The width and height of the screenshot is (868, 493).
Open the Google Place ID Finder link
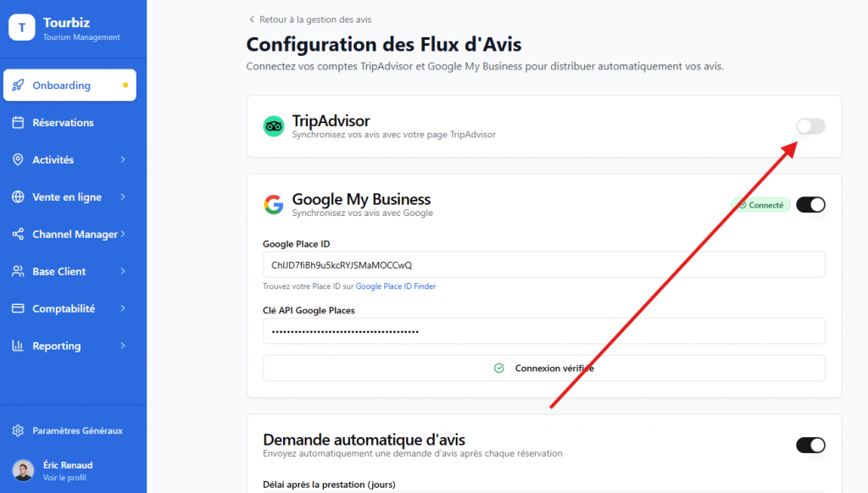tap(396, 286)
